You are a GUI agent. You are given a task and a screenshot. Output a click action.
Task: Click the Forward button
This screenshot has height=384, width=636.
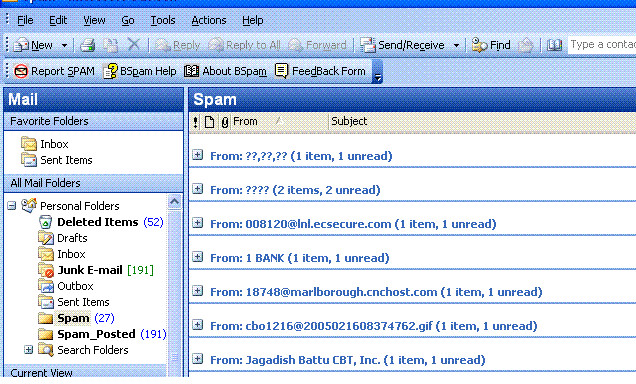[318, 45]
